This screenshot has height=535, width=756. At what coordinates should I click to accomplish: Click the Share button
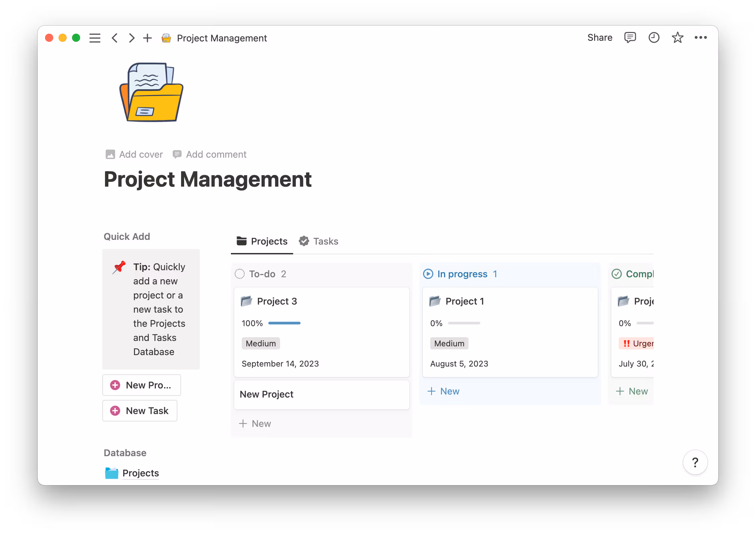[x=599, y=37]
